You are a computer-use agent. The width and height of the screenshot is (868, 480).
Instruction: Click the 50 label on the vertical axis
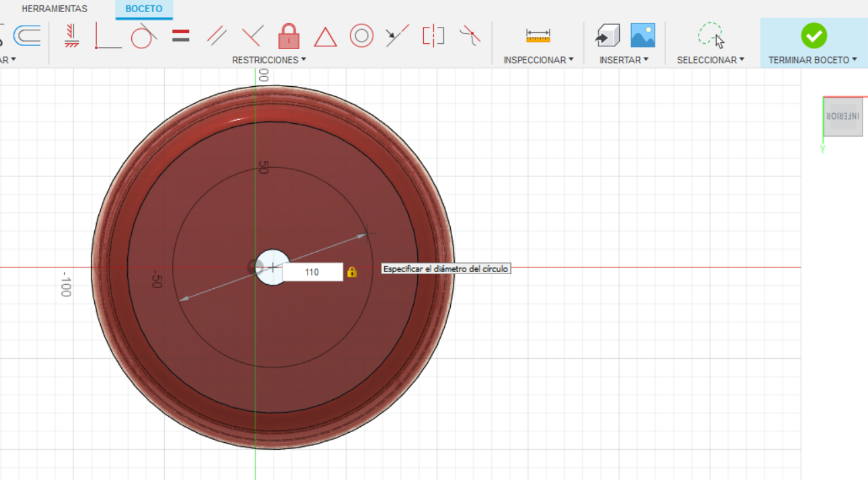coord(262,168)
